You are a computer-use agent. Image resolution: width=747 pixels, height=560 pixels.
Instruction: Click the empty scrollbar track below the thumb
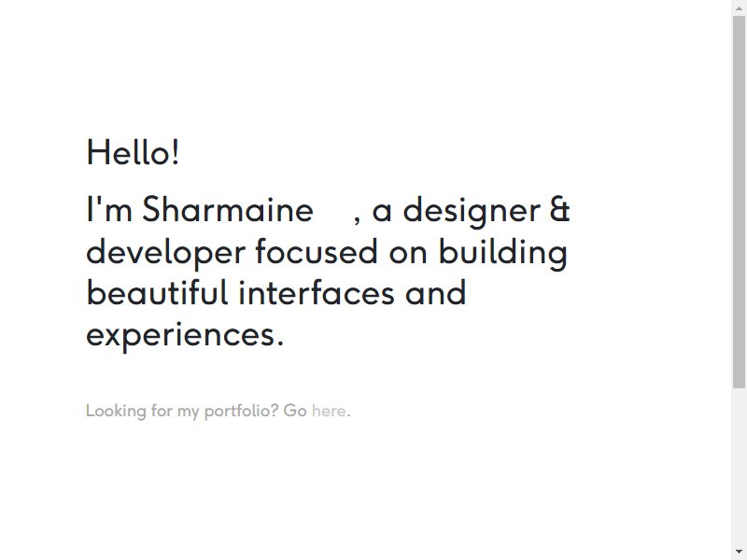click(739, 466)
